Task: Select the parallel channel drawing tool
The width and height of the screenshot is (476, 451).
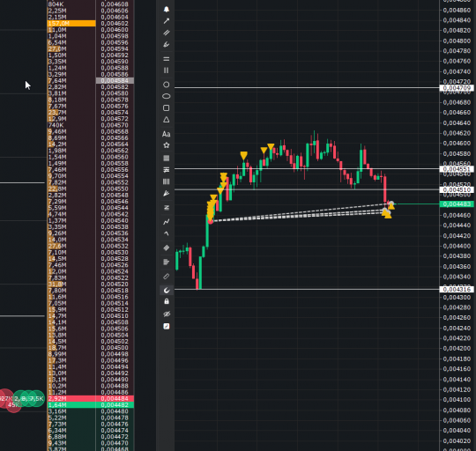Action: pos(167,33)
